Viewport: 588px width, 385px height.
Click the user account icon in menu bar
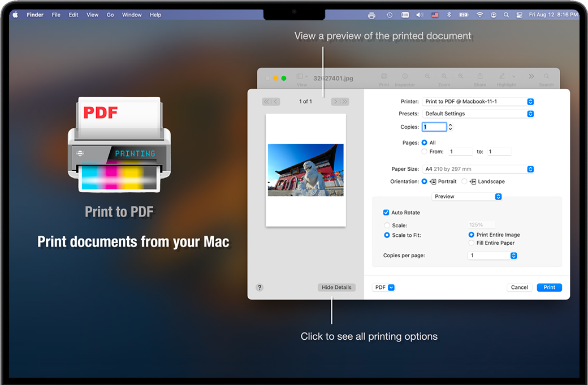tap(494, 15)
